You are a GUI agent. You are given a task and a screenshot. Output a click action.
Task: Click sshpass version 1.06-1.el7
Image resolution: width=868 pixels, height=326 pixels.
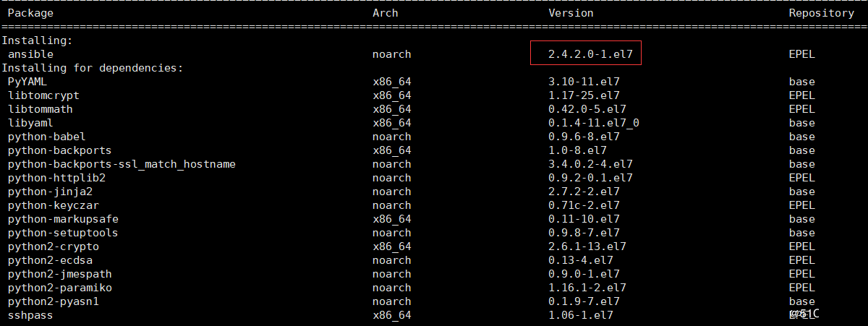point(581,315)
